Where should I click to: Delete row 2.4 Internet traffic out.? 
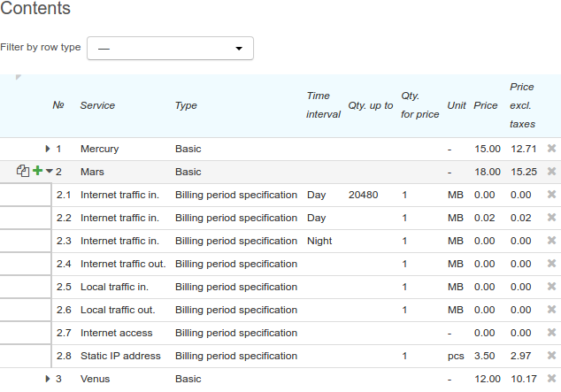coord(551,264)
